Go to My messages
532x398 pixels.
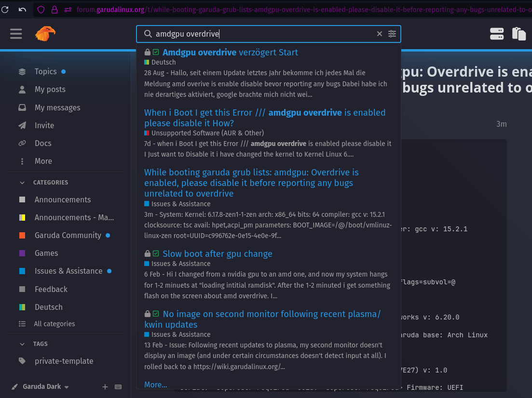pyautogui.click(x=57, y=107)
